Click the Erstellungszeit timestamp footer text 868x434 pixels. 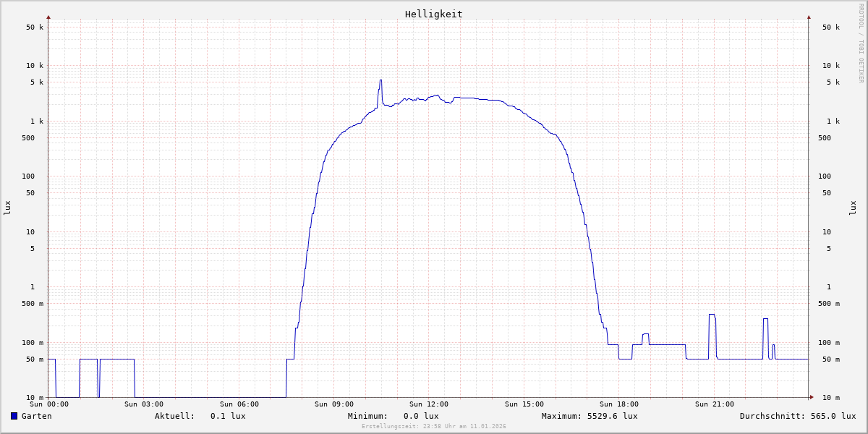[433, 427]
